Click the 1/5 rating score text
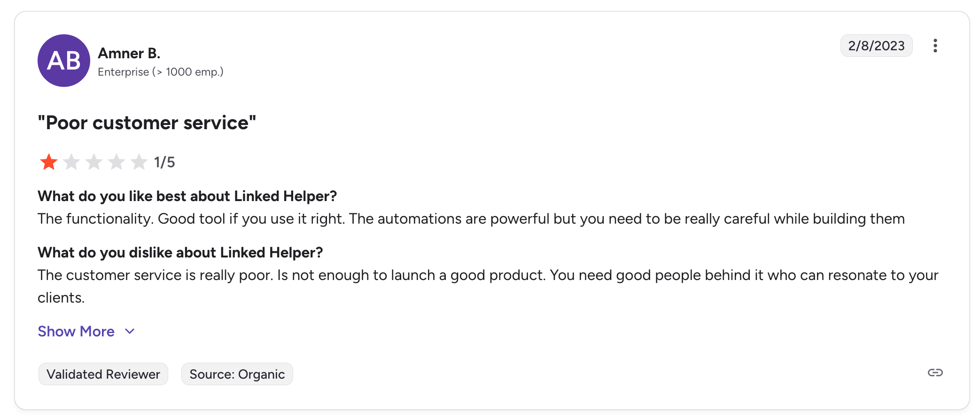This screenshot has width=980, height=420. [164, 162]
